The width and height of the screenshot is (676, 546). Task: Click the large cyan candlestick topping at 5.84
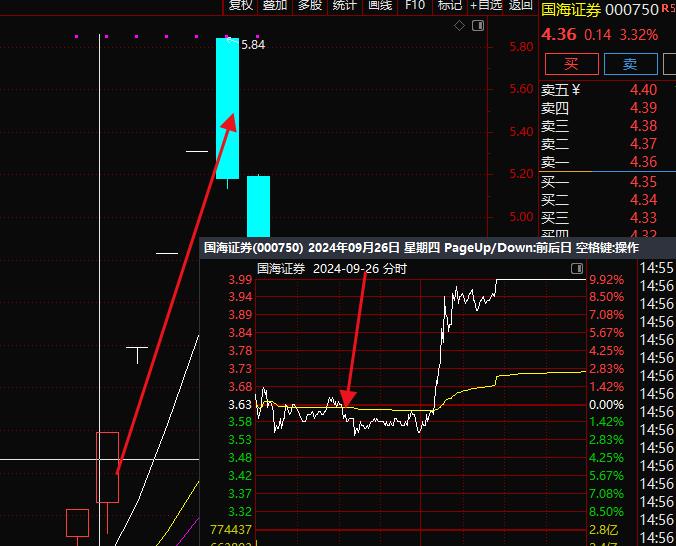tap(227, 108)
